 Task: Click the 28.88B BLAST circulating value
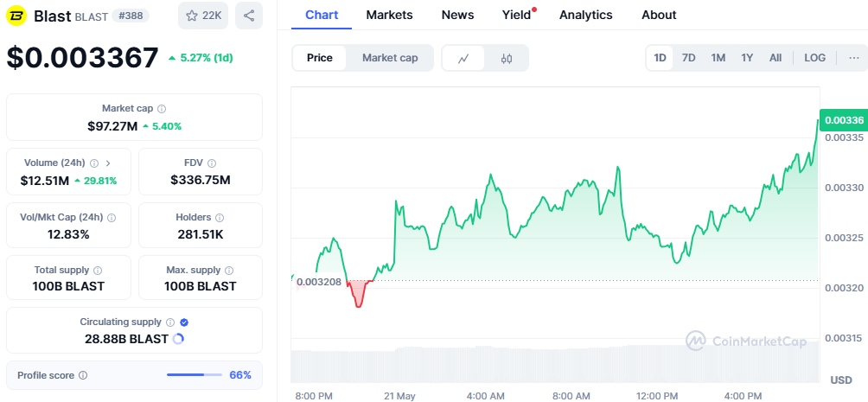tap(127, 339)
